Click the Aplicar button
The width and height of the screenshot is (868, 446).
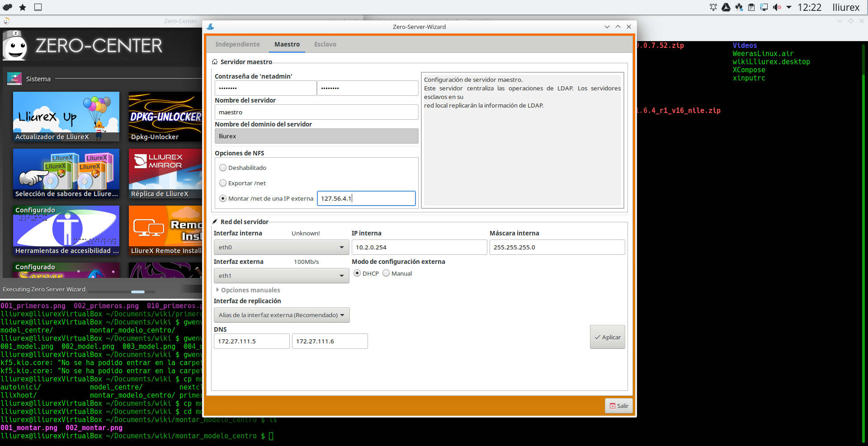[x=607, y=337]
